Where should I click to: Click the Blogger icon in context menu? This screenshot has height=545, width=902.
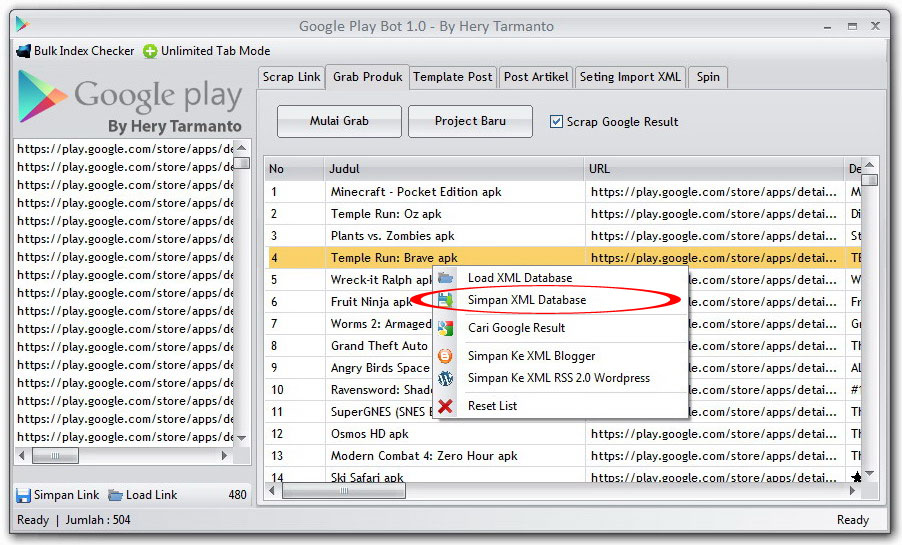pos(445,356)
